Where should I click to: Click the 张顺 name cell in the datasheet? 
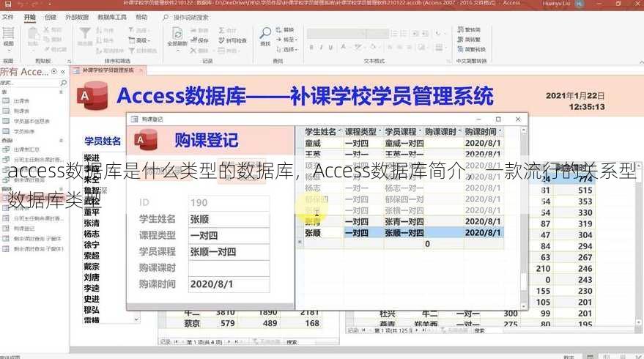point(323,233)
